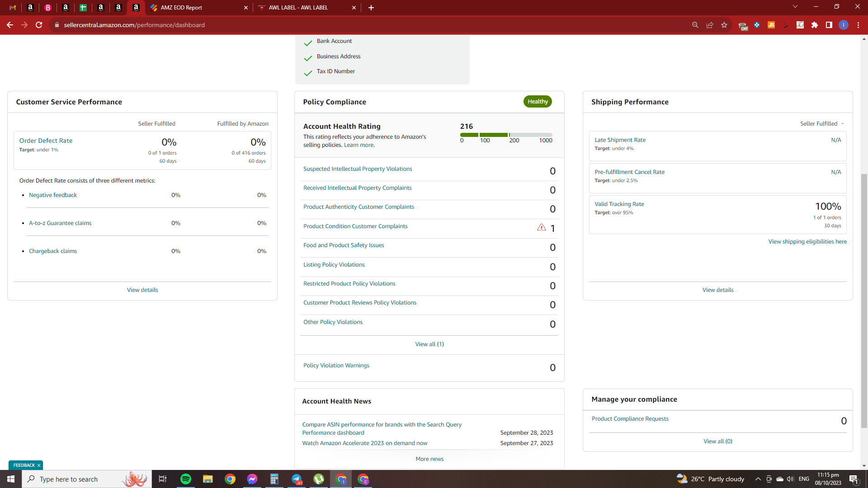
Task: Open the Search Query Performance news item
Action: (x=382, y=428)
